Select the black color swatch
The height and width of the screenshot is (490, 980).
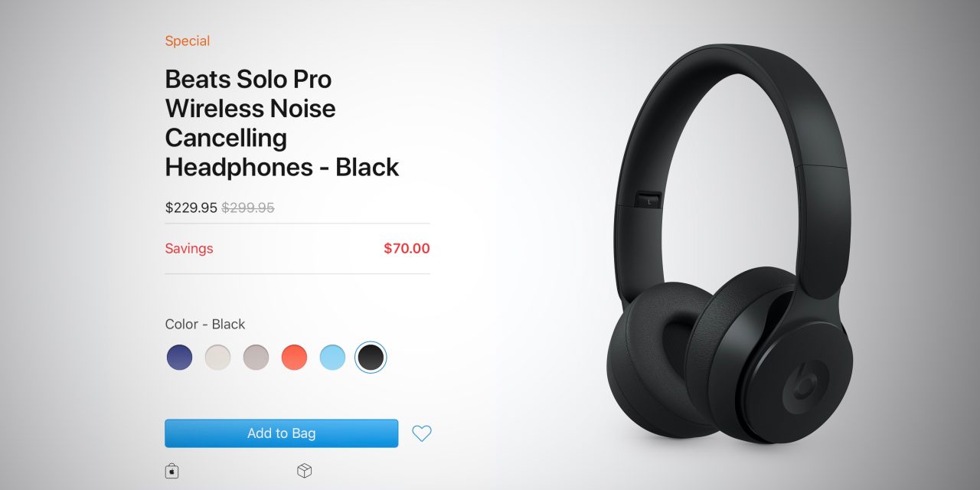371,357
